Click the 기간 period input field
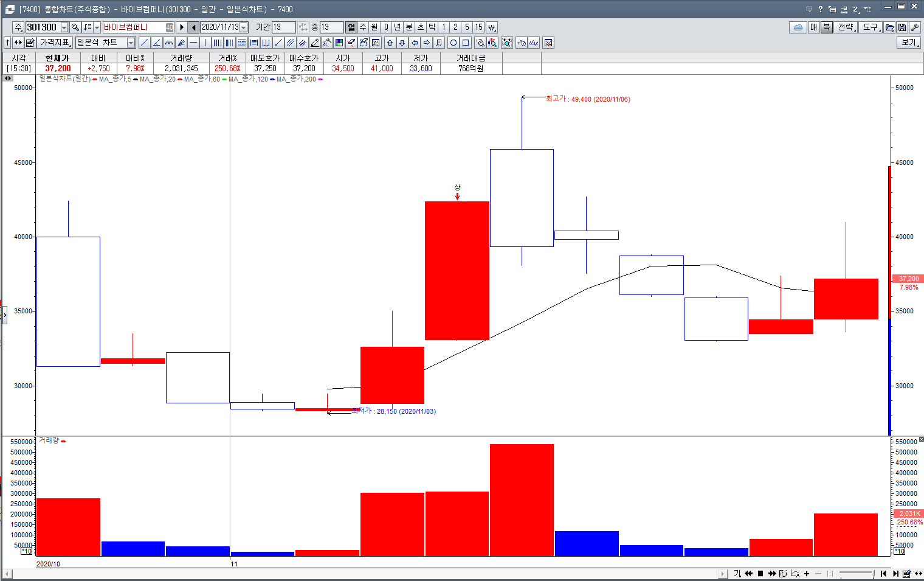924x581 pixels. [x=283, y=27]
